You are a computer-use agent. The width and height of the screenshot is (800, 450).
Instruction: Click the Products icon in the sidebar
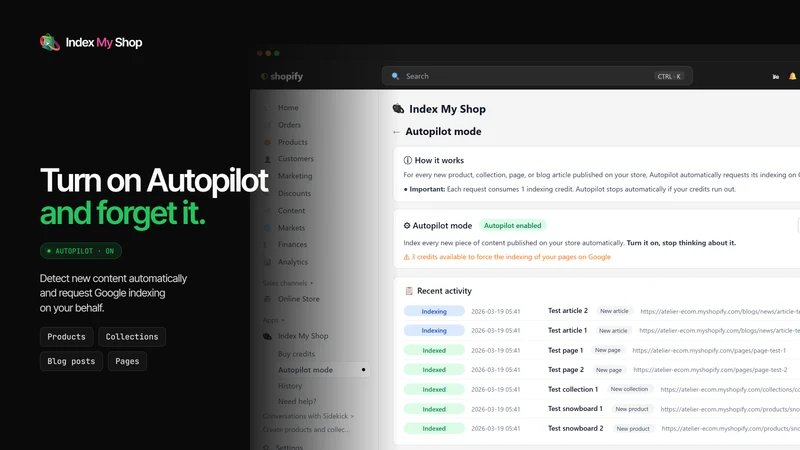coord(267,142)
